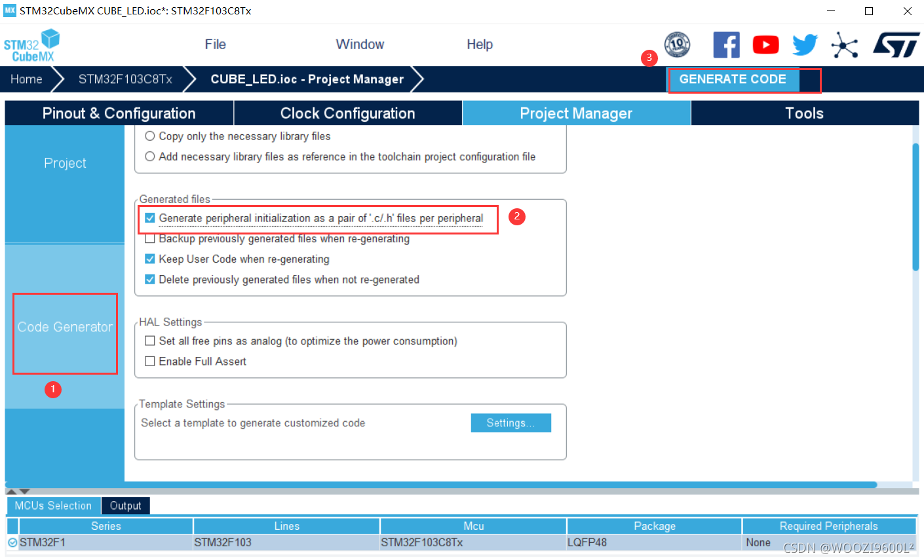This screenshot has width=924, height=560.
Task: Select the STM32F103 lines cell
Action: 286,542
